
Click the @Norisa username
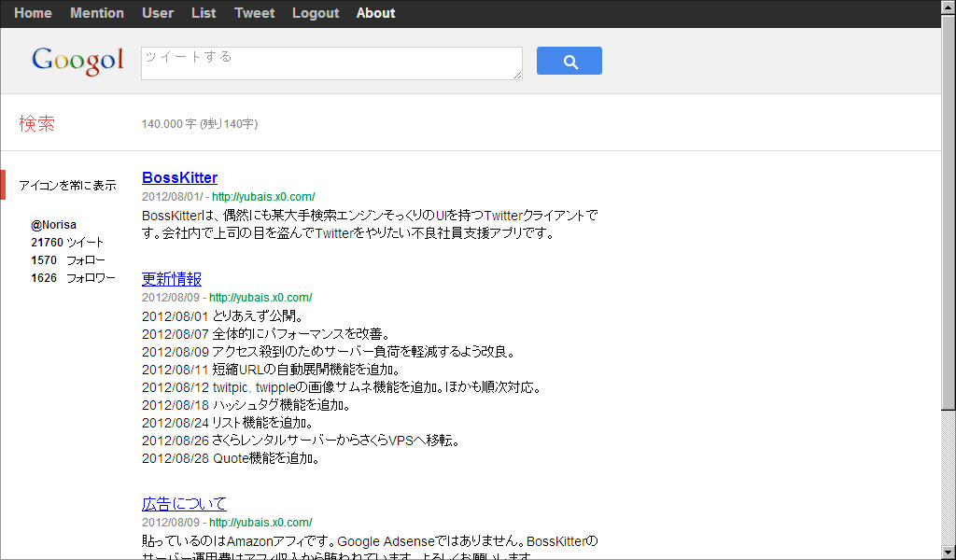53,225
